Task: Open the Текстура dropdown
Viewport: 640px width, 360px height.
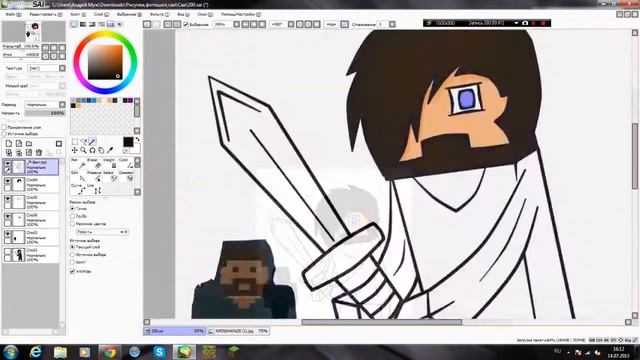Action: click(46, 68)
